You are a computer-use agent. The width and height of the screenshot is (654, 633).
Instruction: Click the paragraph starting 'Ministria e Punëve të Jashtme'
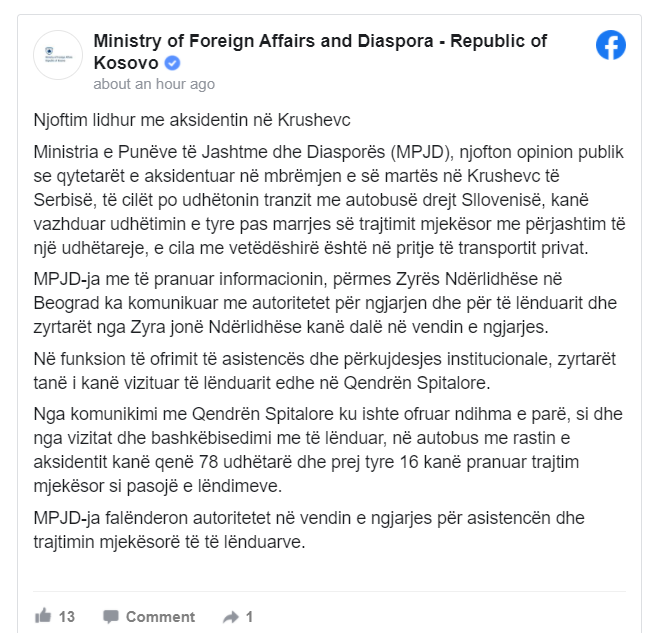pos(329,200)
